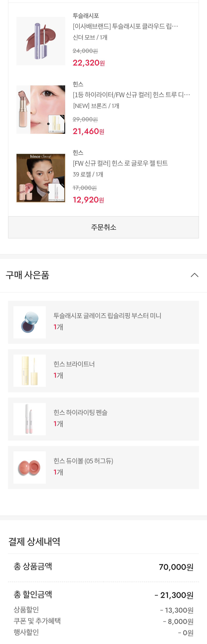
Task: Click the 힌스 로 글로우 젤 틴트 title
Action: [120, 163]
